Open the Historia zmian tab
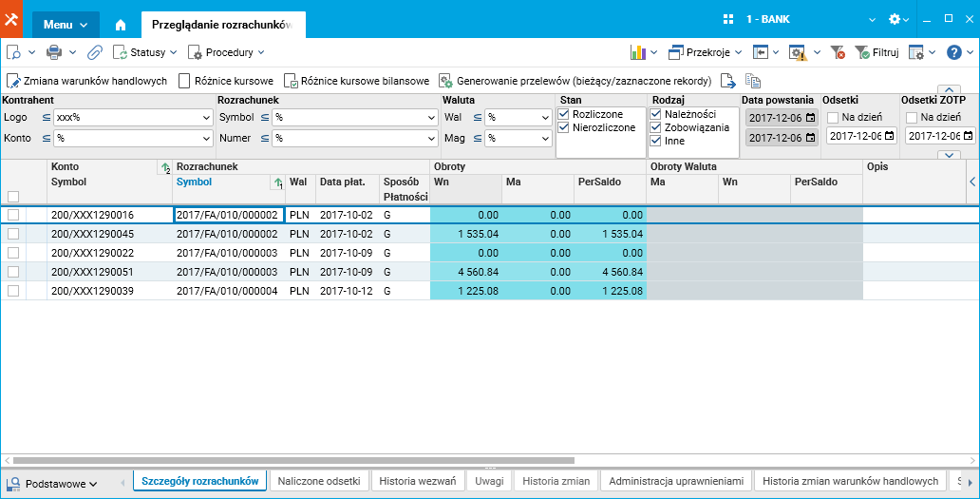 coord(556,481)
